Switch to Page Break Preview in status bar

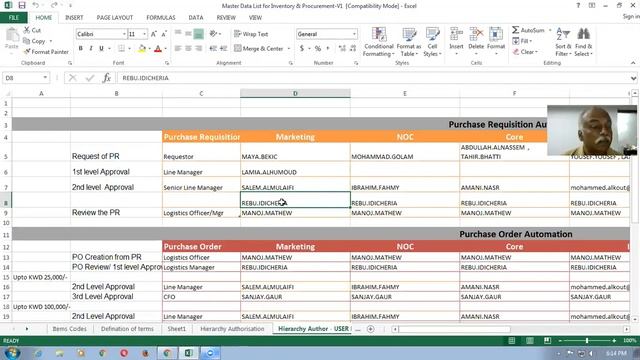point(547,341)
